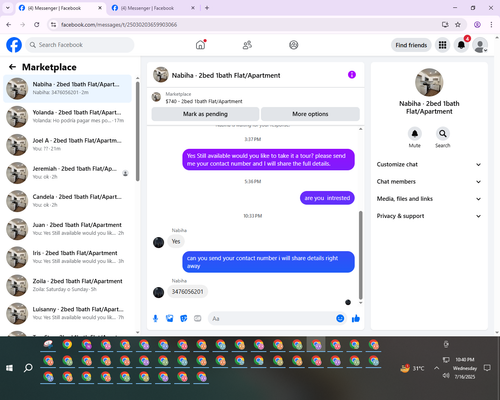Click the Chrome profile icon in toolbar
The image size is (500, 400).
coord(477,25)
